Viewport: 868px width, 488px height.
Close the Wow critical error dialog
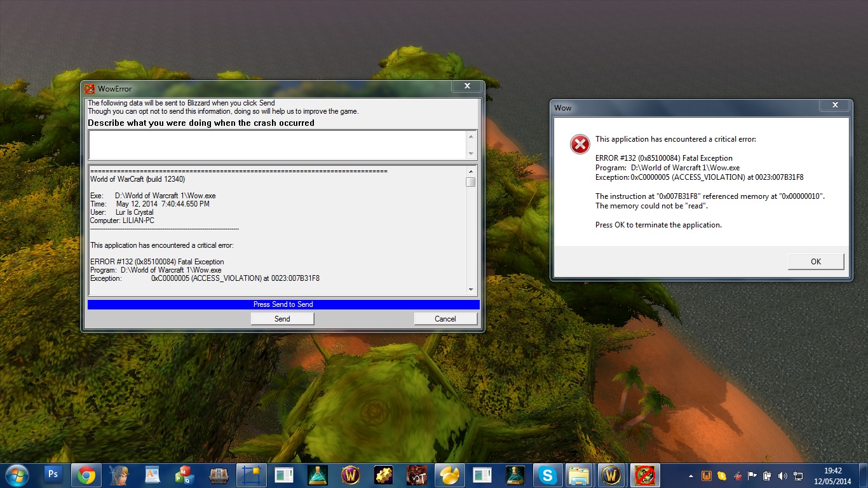point(834,105)
